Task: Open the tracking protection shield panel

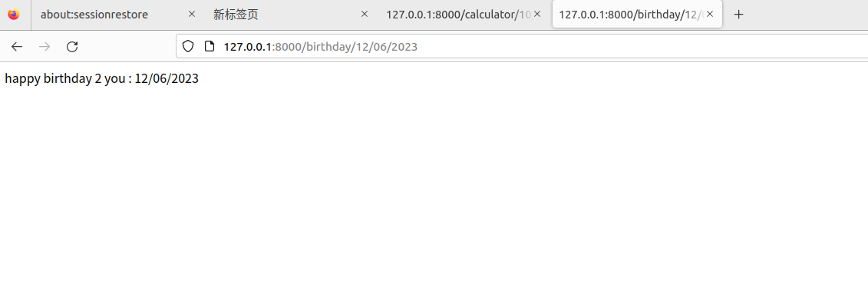Action: tap(188, 47)
